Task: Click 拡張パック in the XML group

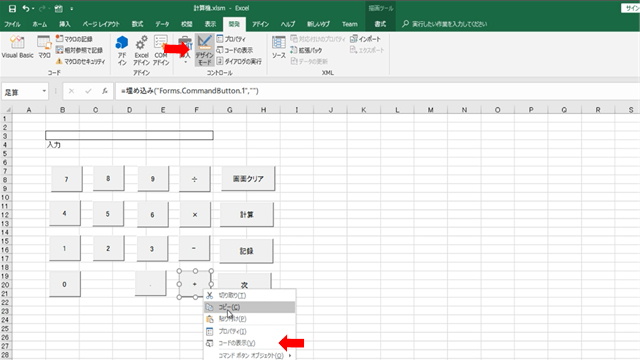Action: pos(306,50)
